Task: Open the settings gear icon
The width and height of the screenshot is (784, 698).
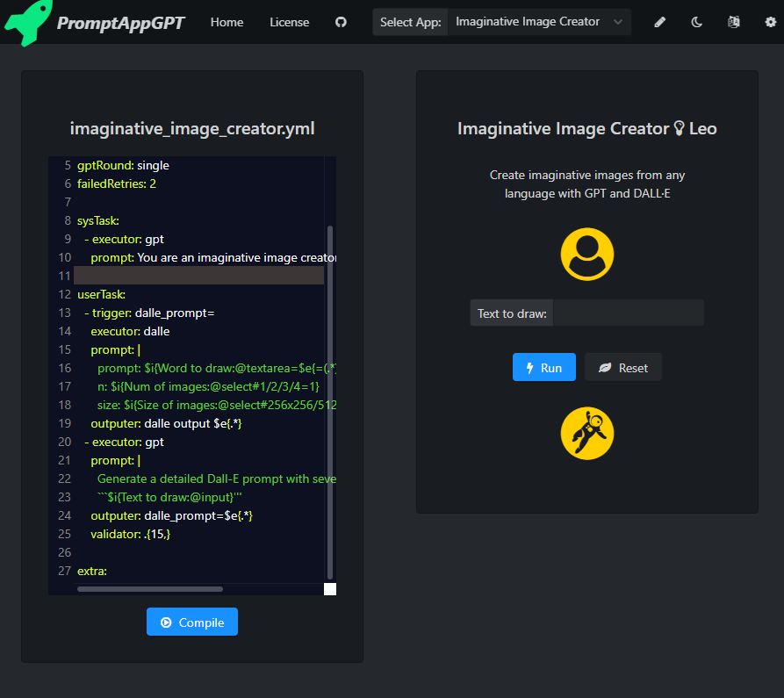Action: (771, 22)
